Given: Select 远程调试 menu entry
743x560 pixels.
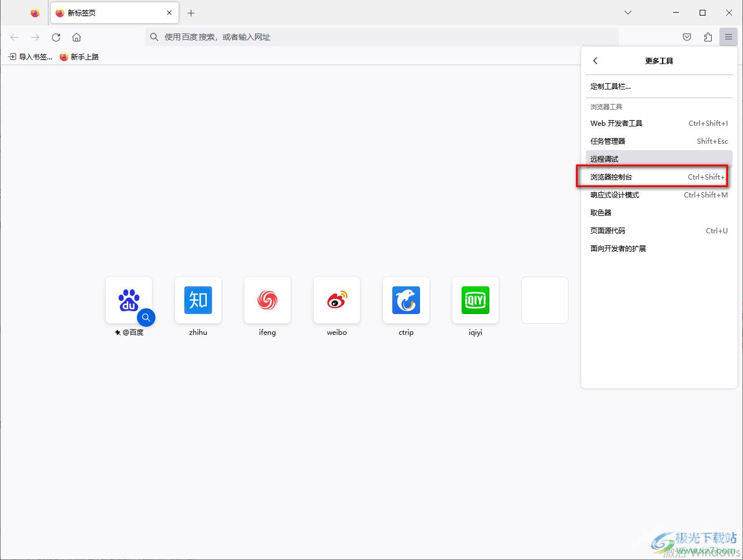Looking at the screenshot, I should click(x=659, y=159).
